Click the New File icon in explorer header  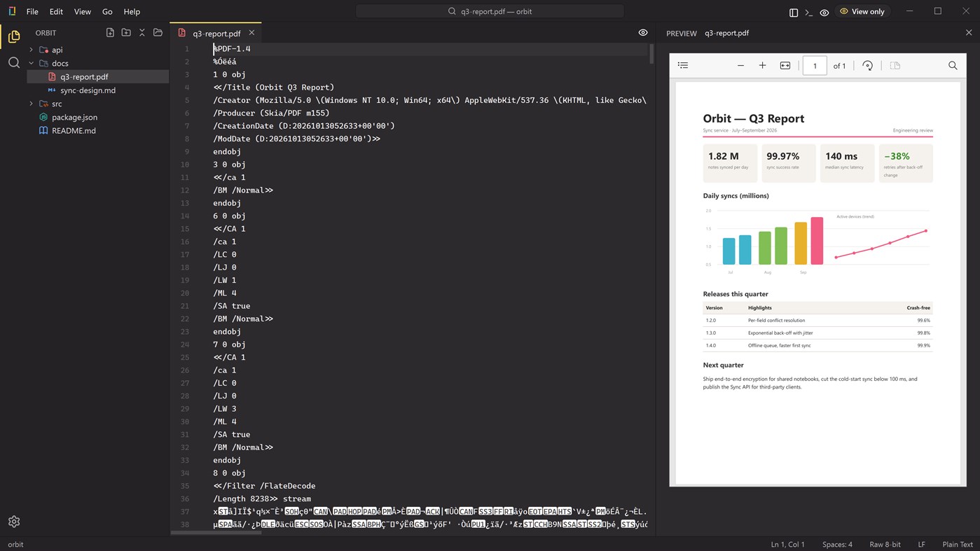click(110, 33)
